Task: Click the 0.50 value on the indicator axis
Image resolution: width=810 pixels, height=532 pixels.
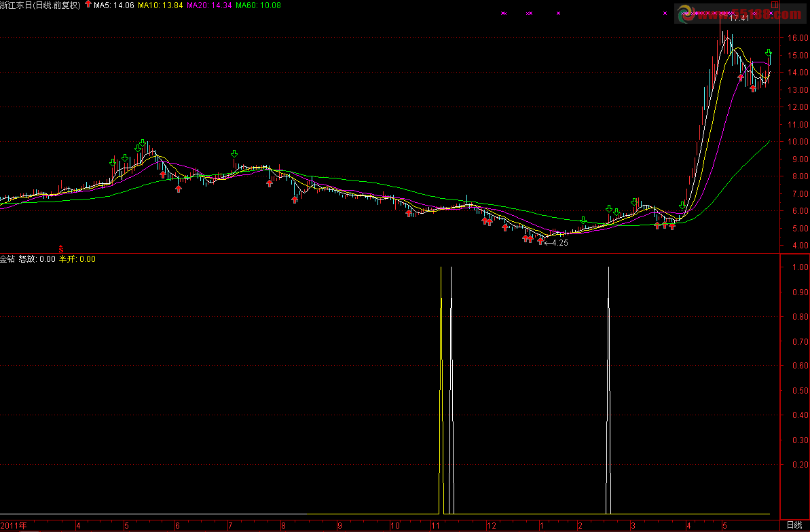Action: 800,390
